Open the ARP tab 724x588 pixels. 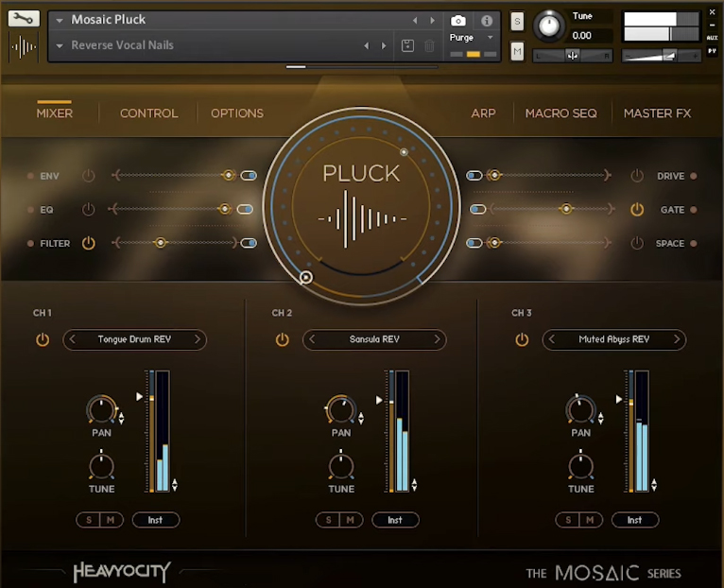tap(483, 113)
